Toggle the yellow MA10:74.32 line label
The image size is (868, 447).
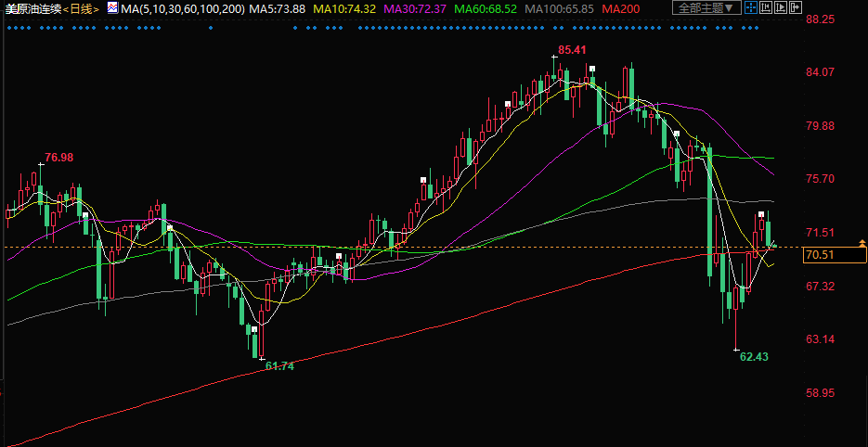[344, 8]
